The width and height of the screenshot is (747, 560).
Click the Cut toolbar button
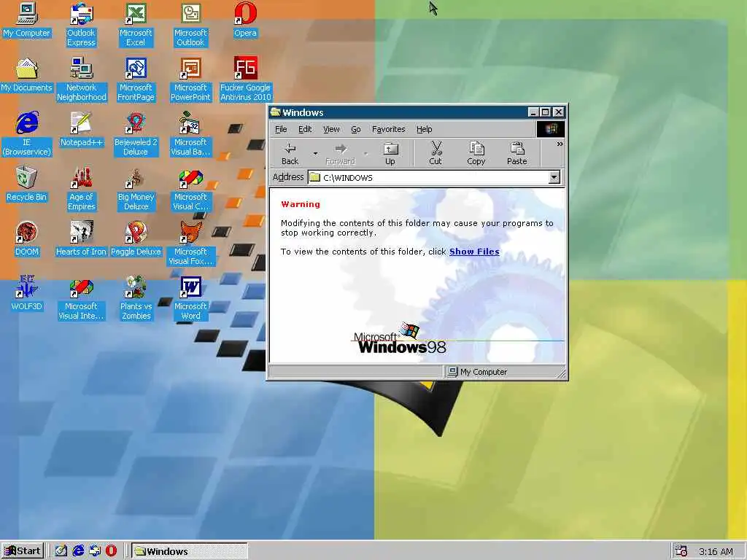(436, 153)
